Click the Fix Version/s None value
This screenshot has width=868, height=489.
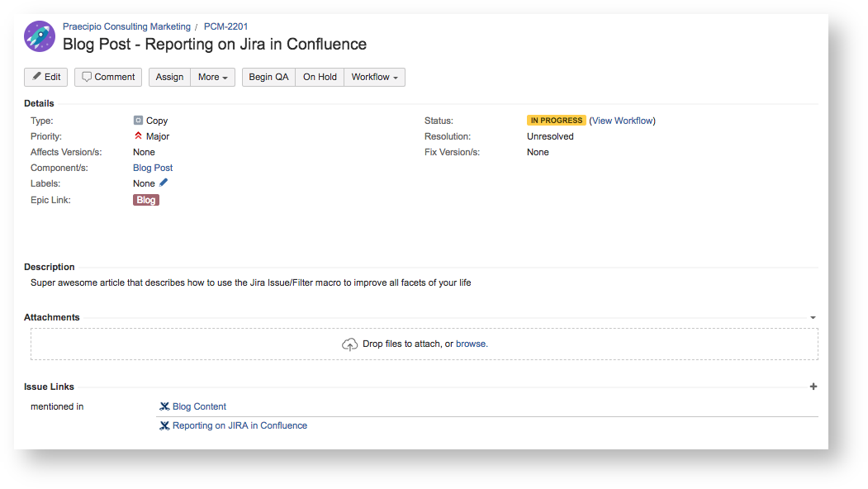click(538, 152)
